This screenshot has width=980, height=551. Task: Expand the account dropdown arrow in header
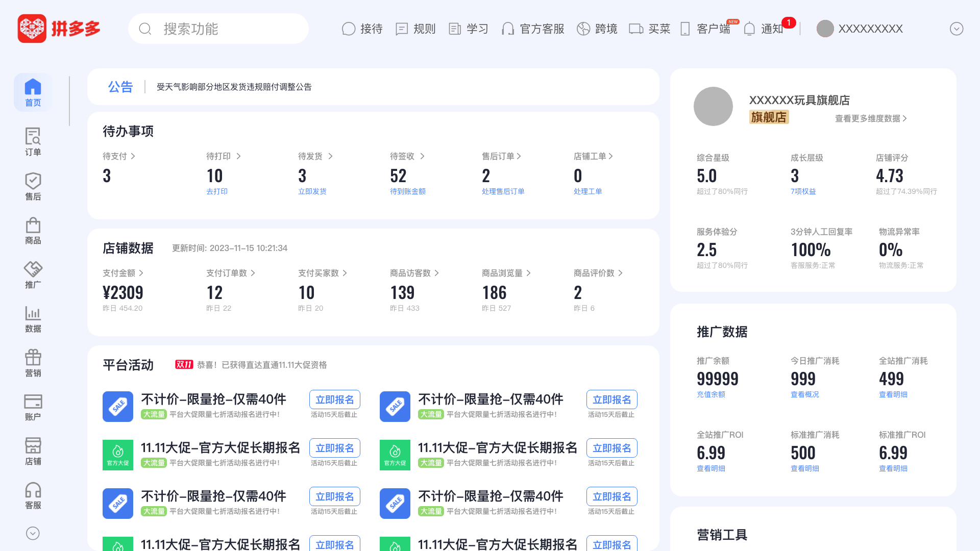click(x=957, y=29)
